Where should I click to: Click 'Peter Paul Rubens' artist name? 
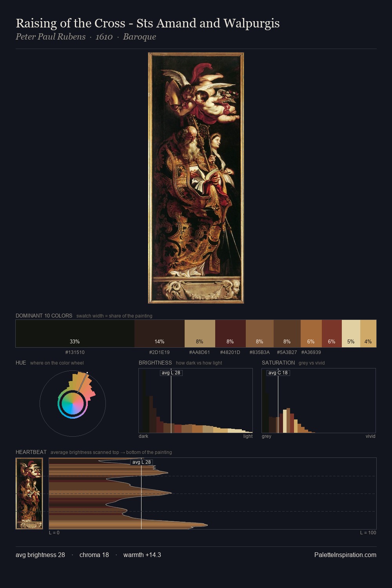51,36
